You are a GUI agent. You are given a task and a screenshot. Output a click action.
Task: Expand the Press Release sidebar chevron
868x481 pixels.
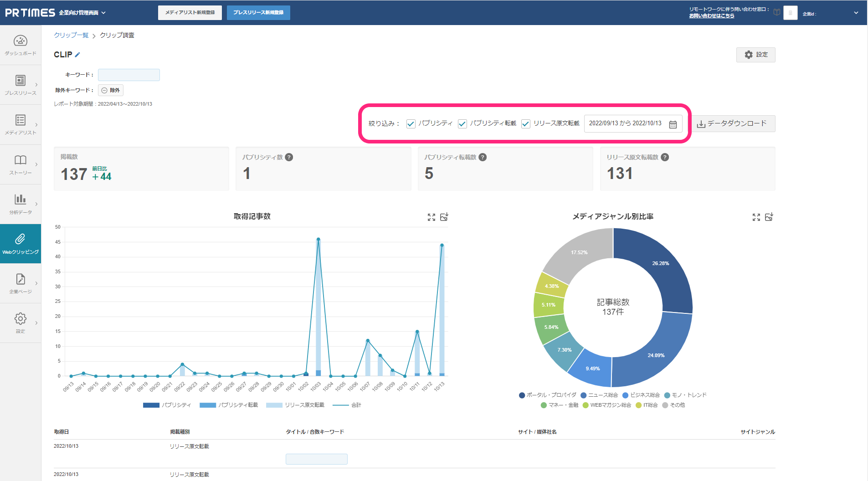36,85
